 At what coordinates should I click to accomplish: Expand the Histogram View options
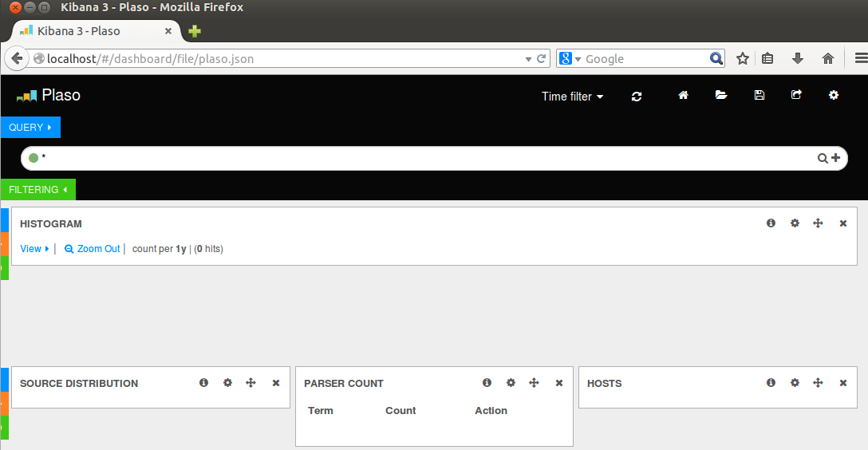(x=34, y=248)
